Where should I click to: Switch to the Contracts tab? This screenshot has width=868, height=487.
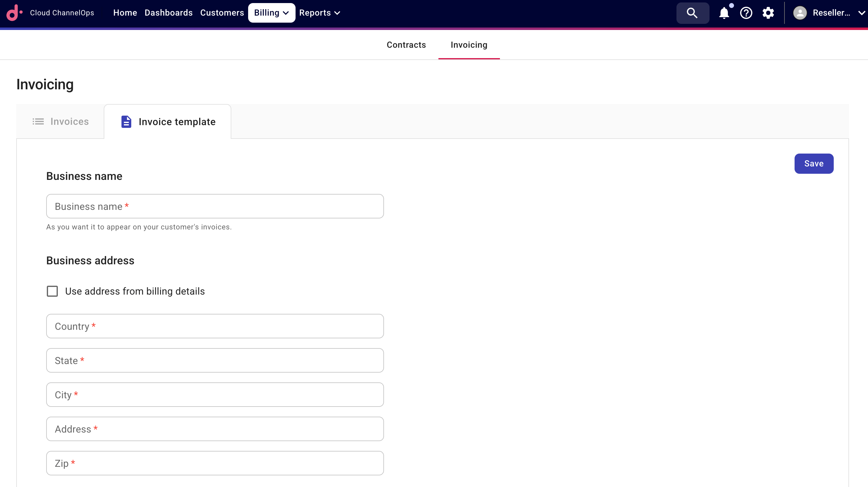pyautogui.click(x=406, y=45)
